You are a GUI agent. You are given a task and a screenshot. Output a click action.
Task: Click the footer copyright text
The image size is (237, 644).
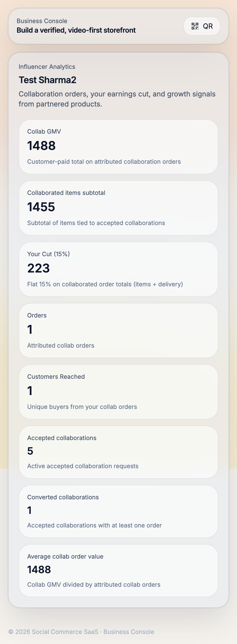pyautogui.click(x=81, y=632)
